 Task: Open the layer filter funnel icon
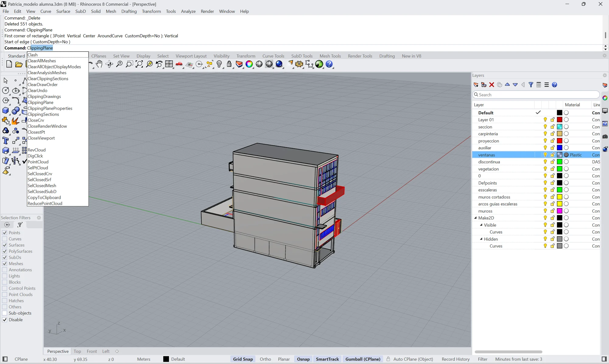(x=531, y=85)
